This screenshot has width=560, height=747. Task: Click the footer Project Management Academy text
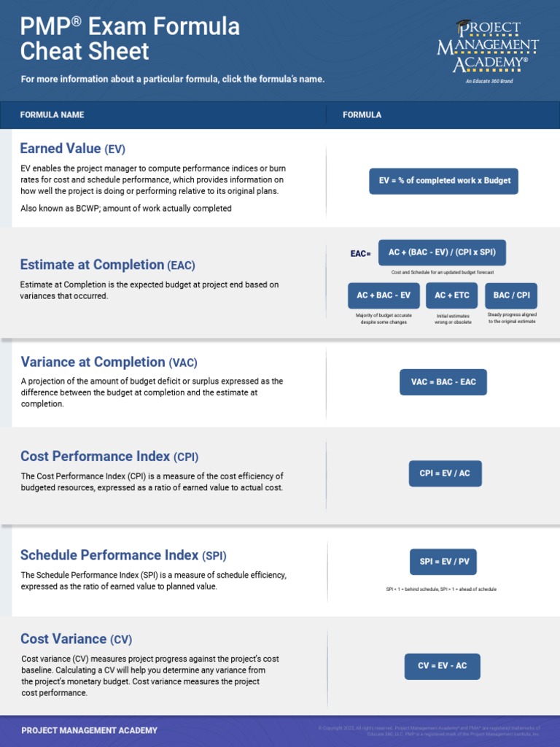tap(89, 730)
